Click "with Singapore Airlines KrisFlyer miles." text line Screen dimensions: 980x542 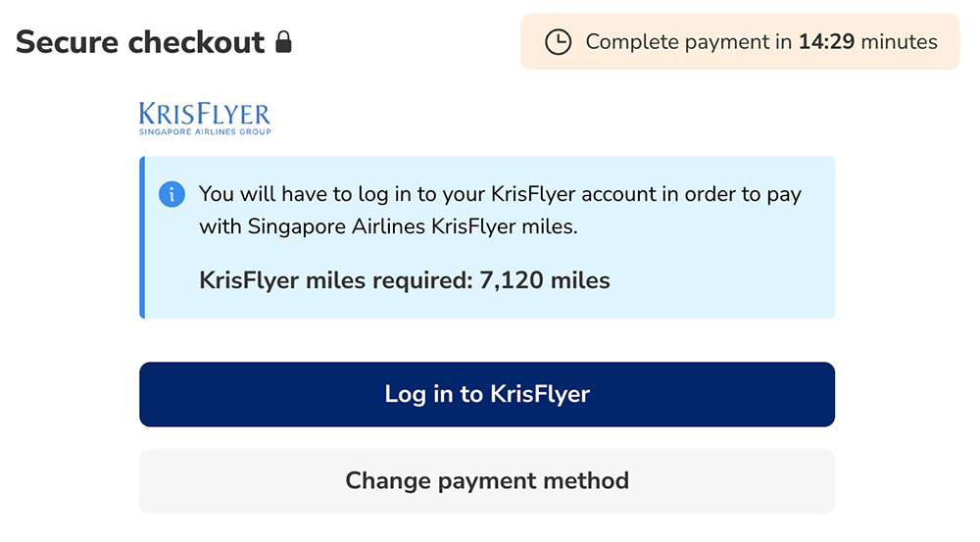coord(388,227)
